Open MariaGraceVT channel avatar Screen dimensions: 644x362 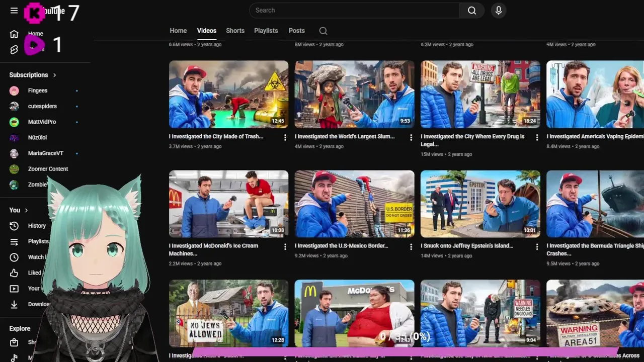click(14, 153)
